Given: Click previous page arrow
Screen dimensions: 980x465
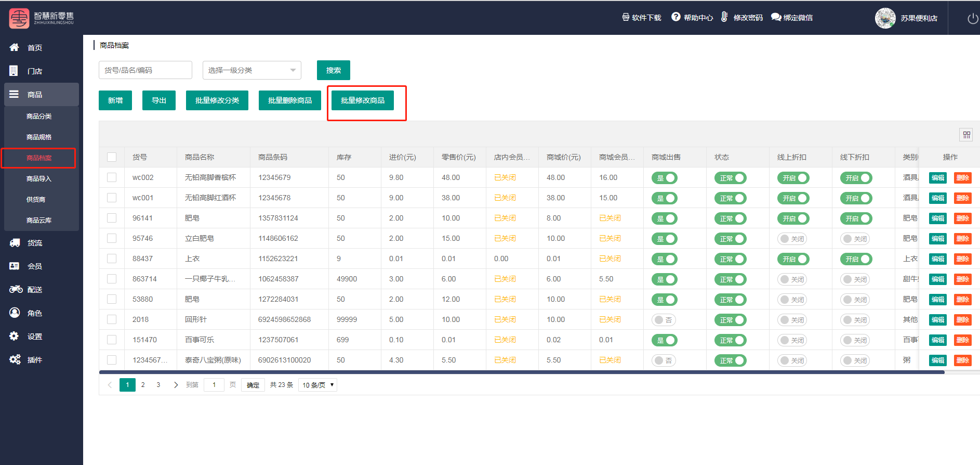Looking at the screenshot, I should [x=110, y=385].
